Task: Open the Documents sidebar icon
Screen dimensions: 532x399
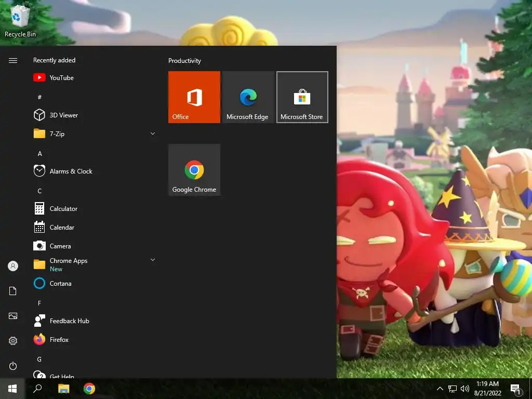Action: pos(13,291)
